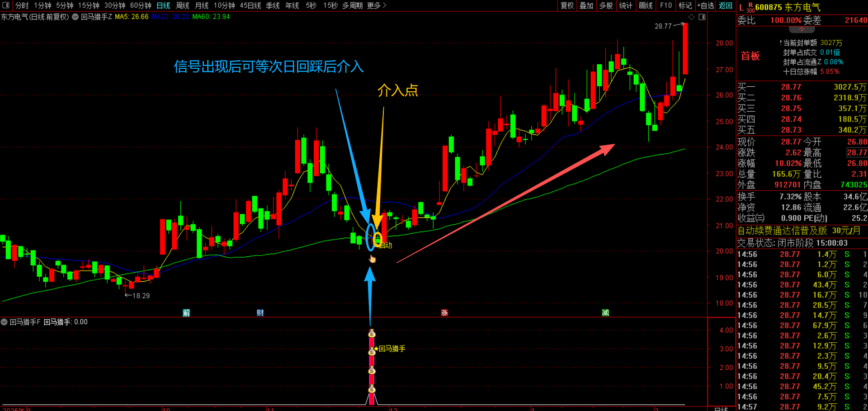This screenshot has height=411, width=868.
Task: Expand the 更多 periods menu
Action: [377, 5]
